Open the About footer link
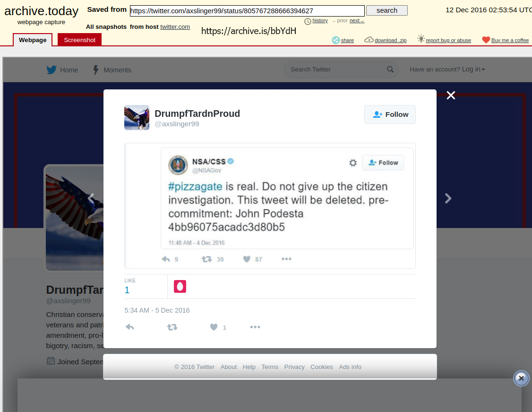This screenshot has height=412, width=532. (x=229, y=367)
